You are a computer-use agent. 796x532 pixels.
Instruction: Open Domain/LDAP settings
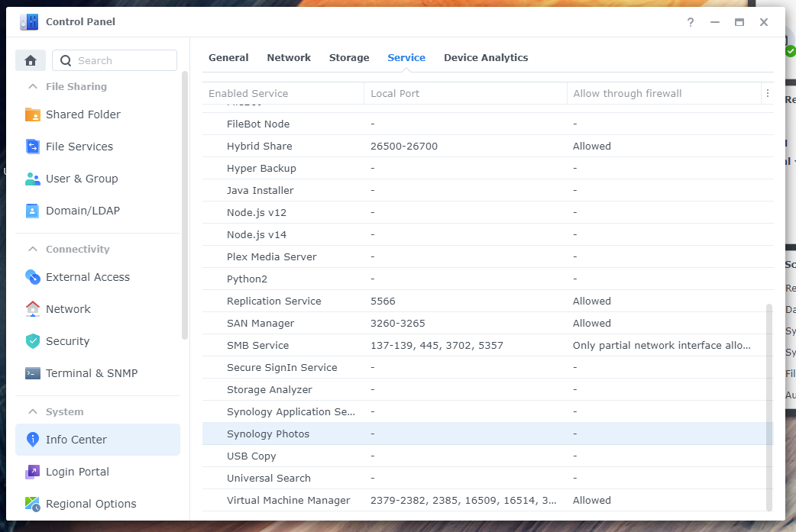pyautogui.click(x=98, y=211)
